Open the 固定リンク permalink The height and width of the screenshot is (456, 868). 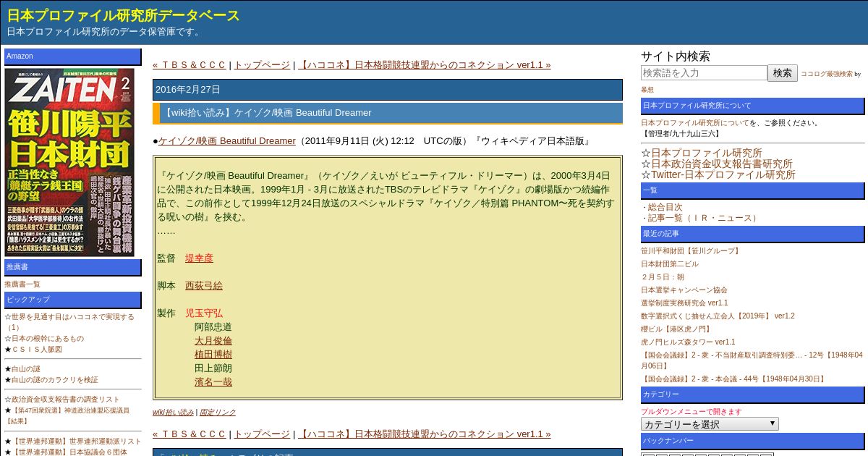pos(217,413)
